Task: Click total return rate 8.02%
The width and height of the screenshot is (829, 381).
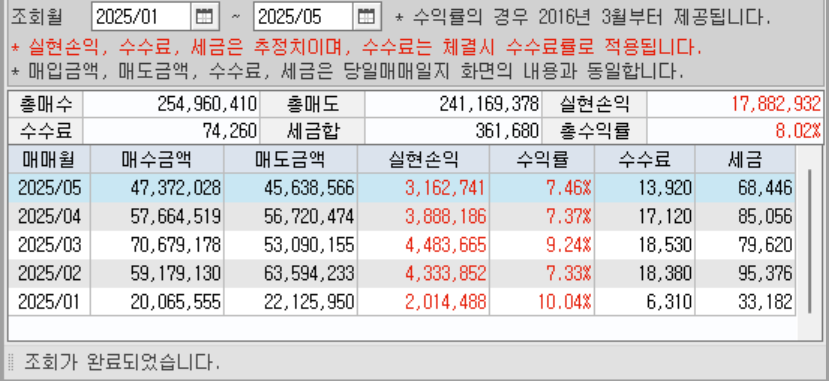Action: click(x=798, y=131)
